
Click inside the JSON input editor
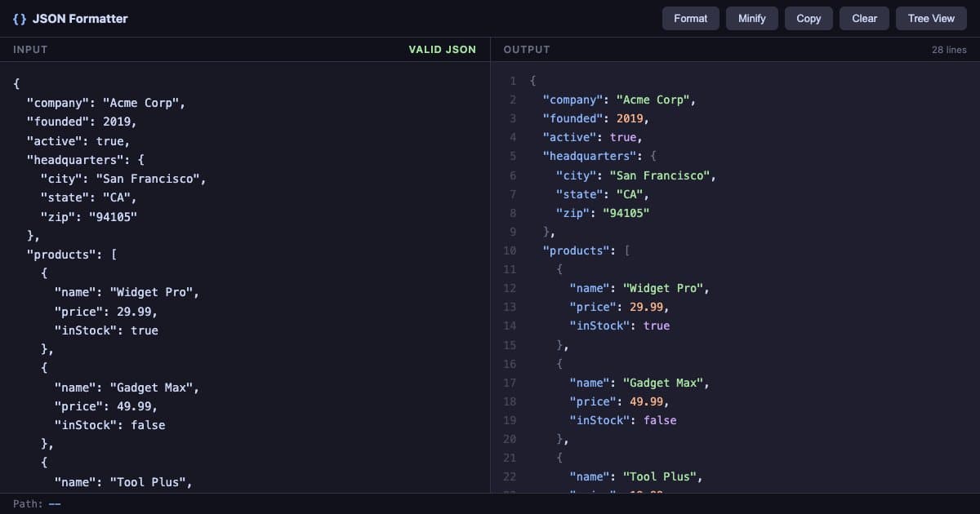coord(245,277)
